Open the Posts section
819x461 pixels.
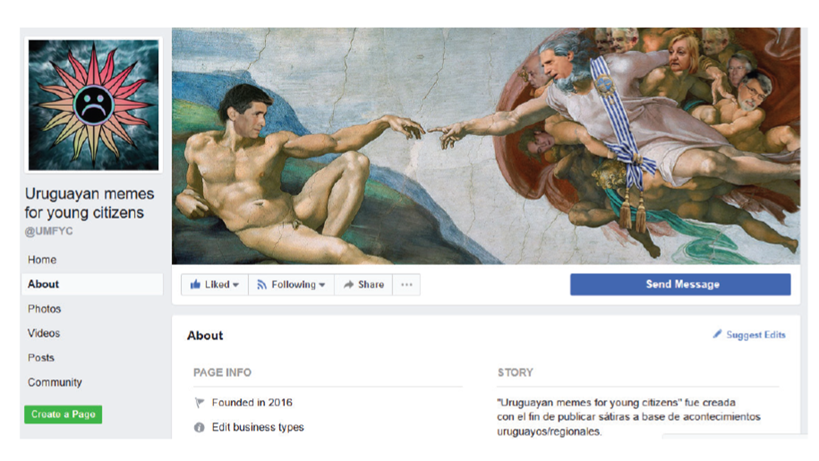[41, 358]
